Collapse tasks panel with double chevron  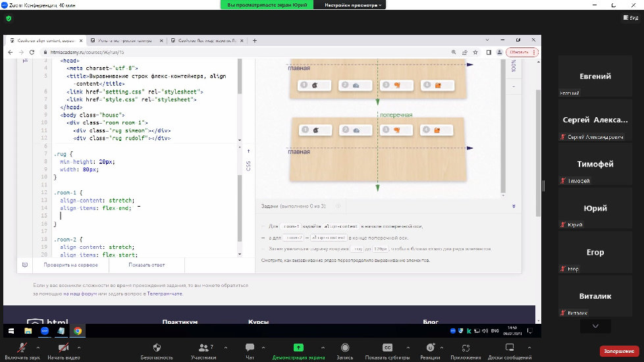click(x=514, y=206)
